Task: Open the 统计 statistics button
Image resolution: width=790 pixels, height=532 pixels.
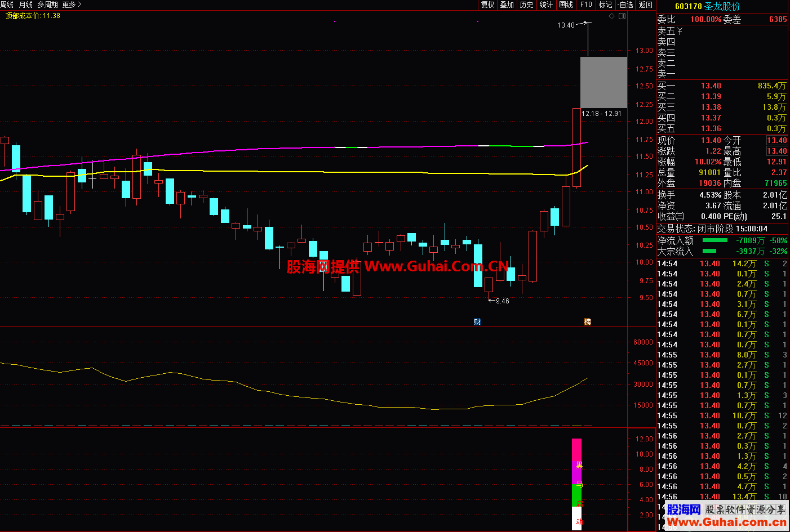Action: [547, 5]
